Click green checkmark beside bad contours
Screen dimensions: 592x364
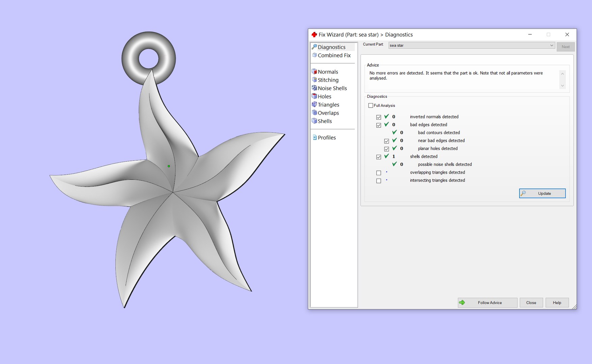pyautogui.click(x=394, y=132)
